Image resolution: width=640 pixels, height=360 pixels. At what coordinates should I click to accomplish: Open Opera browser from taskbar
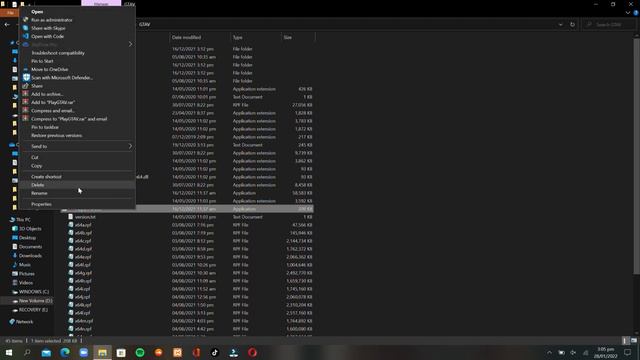tap(252, 352)
